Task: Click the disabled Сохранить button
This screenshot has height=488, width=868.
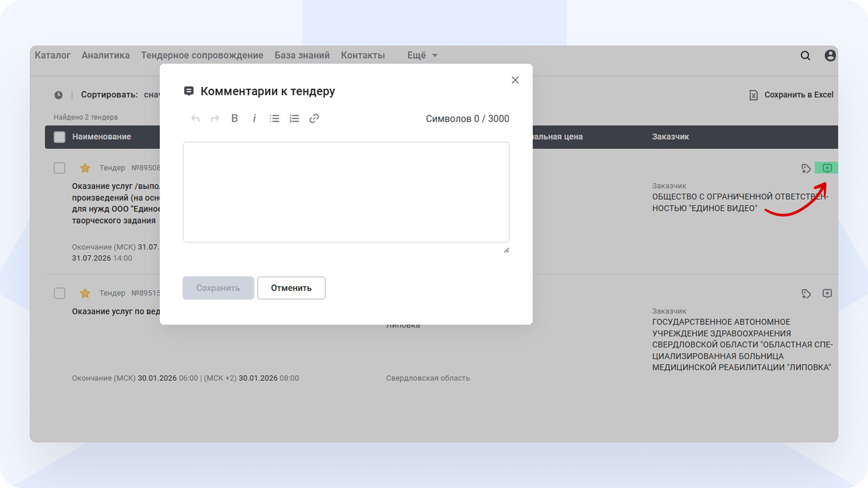Action: point(218,288)
